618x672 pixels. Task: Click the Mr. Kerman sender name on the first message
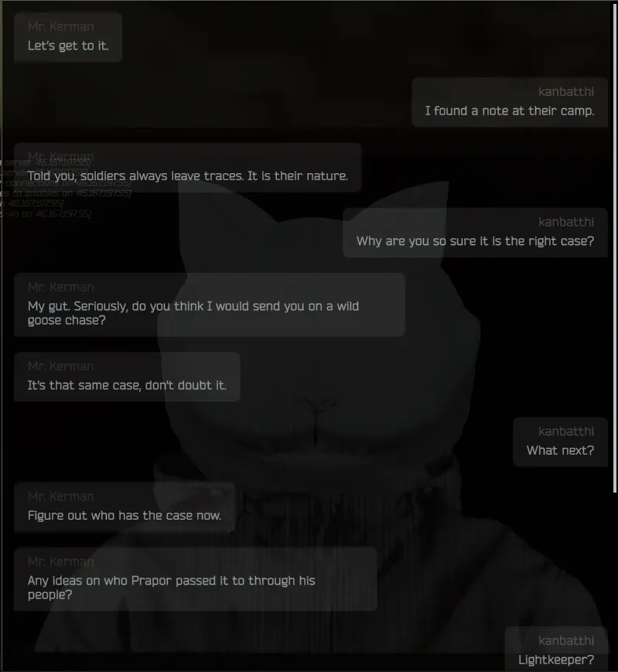pyautogui.click(x=60, y=26)
